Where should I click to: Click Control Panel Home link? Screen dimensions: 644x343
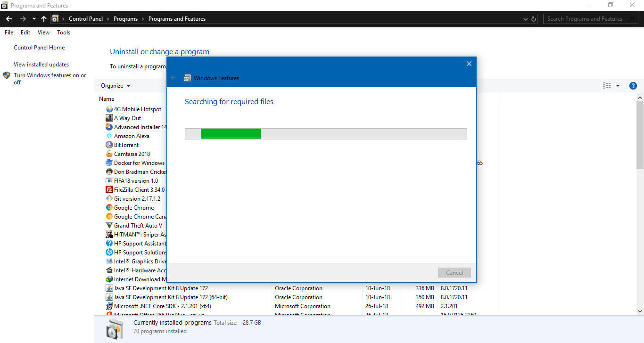[x=39, y=48]
